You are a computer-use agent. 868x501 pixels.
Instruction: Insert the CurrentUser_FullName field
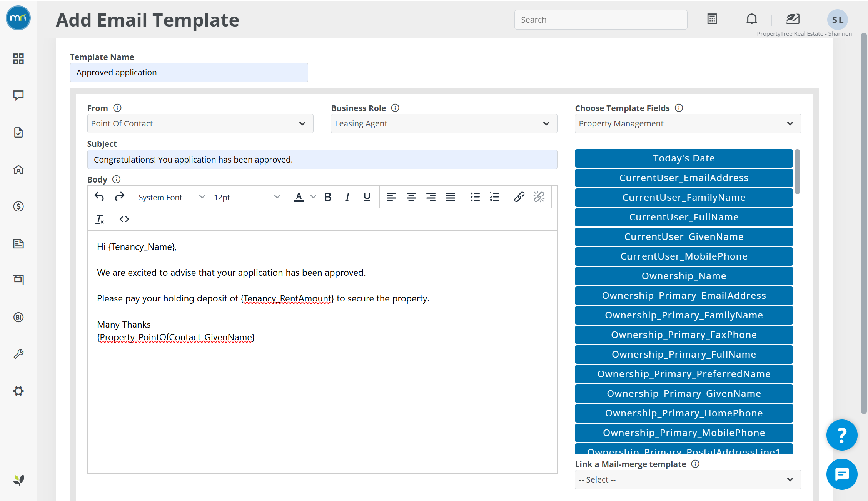[684, 217]
